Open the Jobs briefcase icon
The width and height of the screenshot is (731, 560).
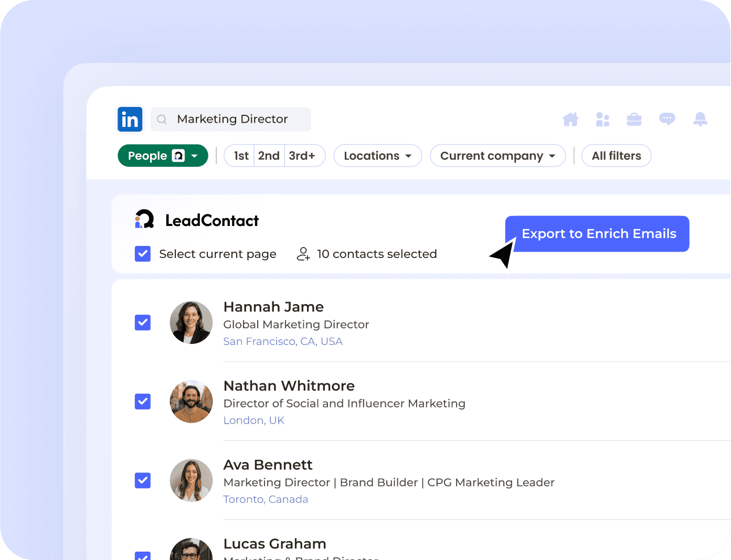click(634, 120)
